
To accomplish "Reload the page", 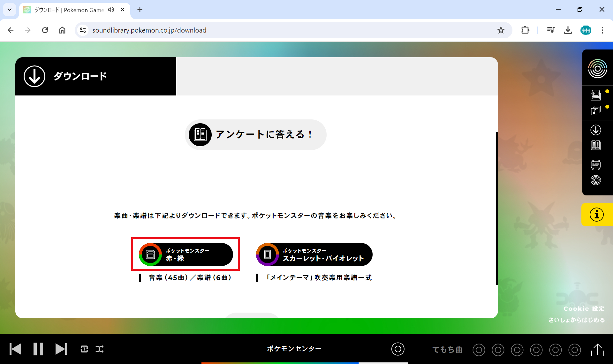I will click(45, 30).
